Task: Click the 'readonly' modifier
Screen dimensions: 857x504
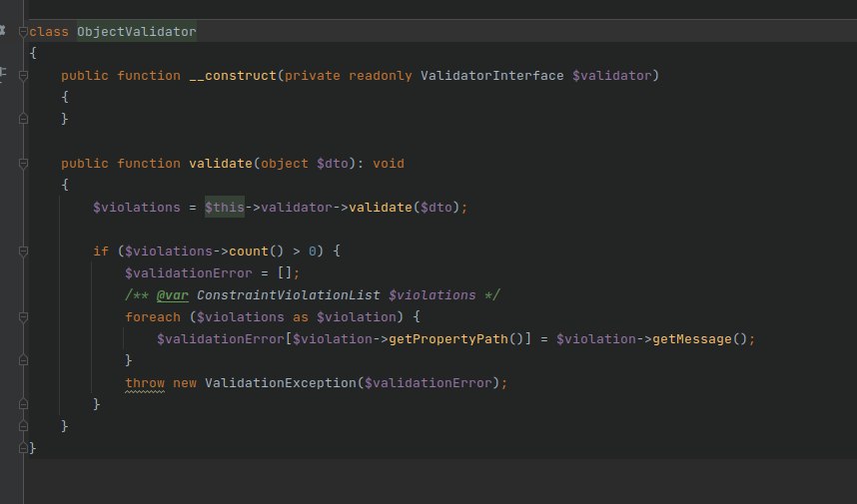Action: [x=381, y=76]
